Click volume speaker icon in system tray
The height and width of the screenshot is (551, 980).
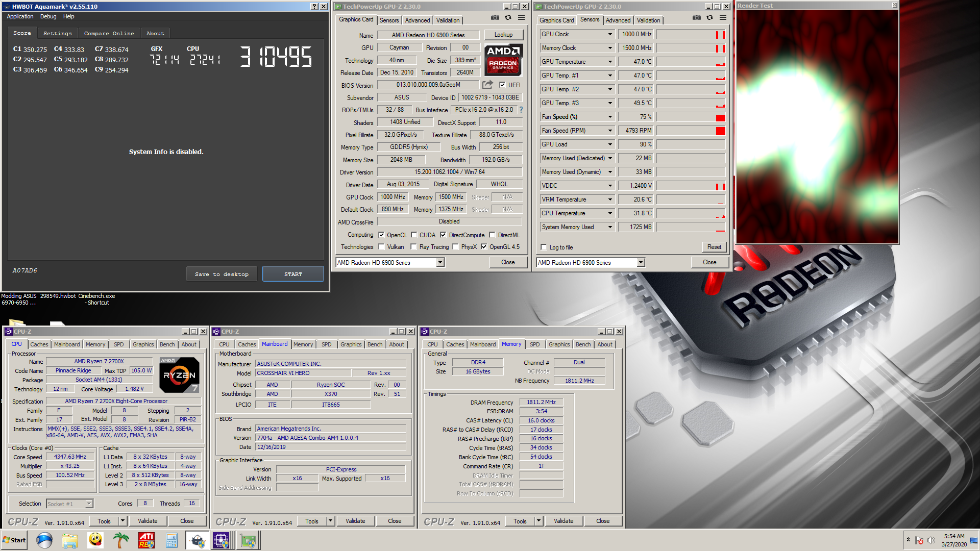click(x=931, y=540)
